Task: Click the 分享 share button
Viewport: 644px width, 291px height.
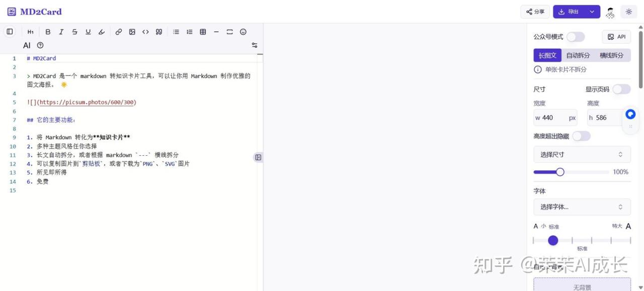Action: (x=535, y=12)
